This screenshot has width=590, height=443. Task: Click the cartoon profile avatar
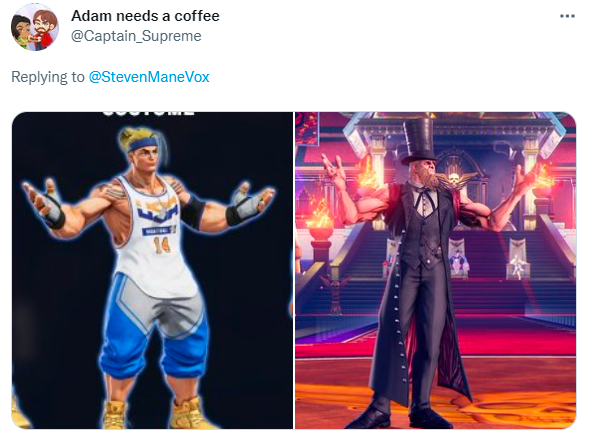pyautogui.click(x=35, y=27)
